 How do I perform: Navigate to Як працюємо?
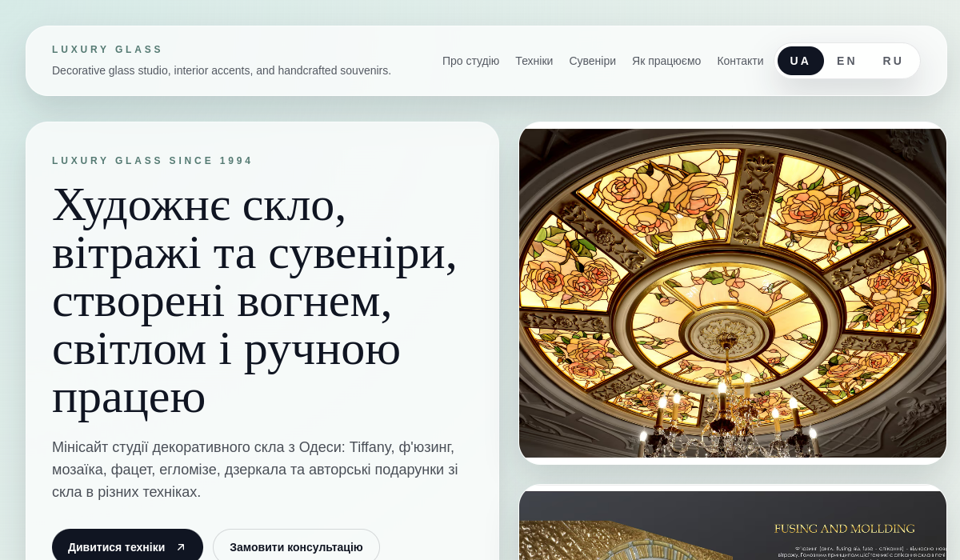tap(666, 61)
